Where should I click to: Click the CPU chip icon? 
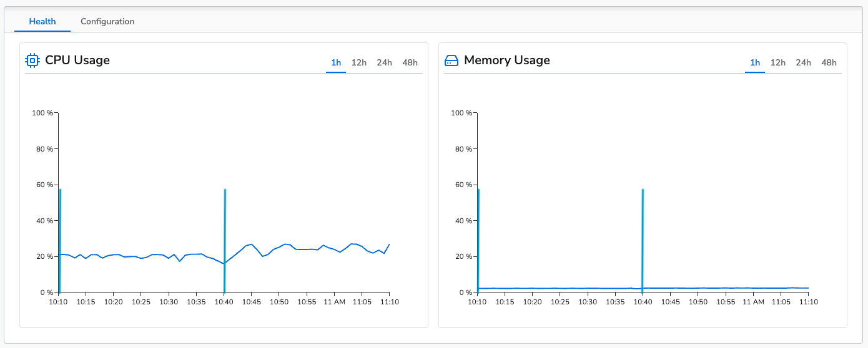click(x=32, y=60)
